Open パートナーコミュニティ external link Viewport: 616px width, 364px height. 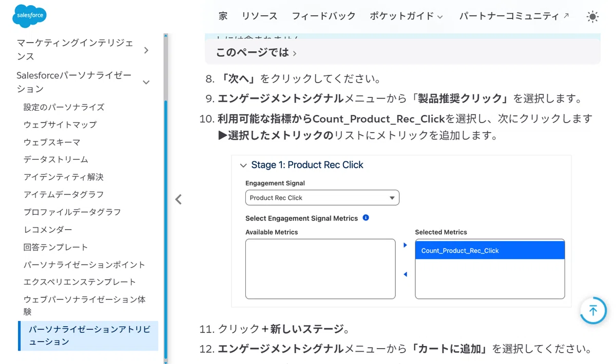tap(514, 16)
